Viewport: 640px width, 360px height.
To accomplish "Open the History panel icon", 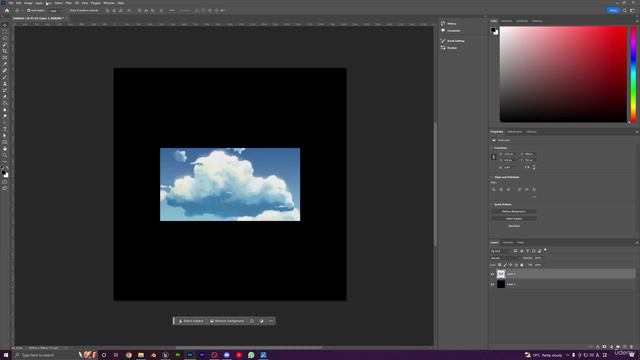I will click(x=443, y=23).
